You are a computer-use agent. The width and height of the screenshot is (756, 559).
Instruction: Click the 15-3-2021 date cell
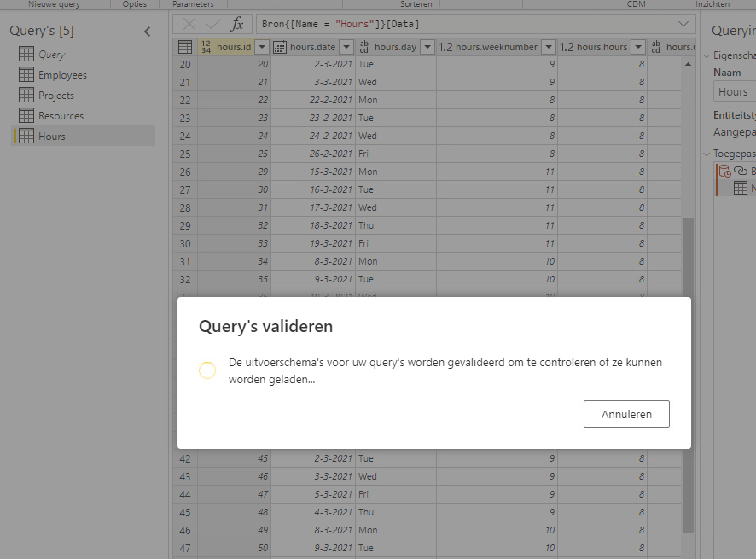tap(313, 172)
